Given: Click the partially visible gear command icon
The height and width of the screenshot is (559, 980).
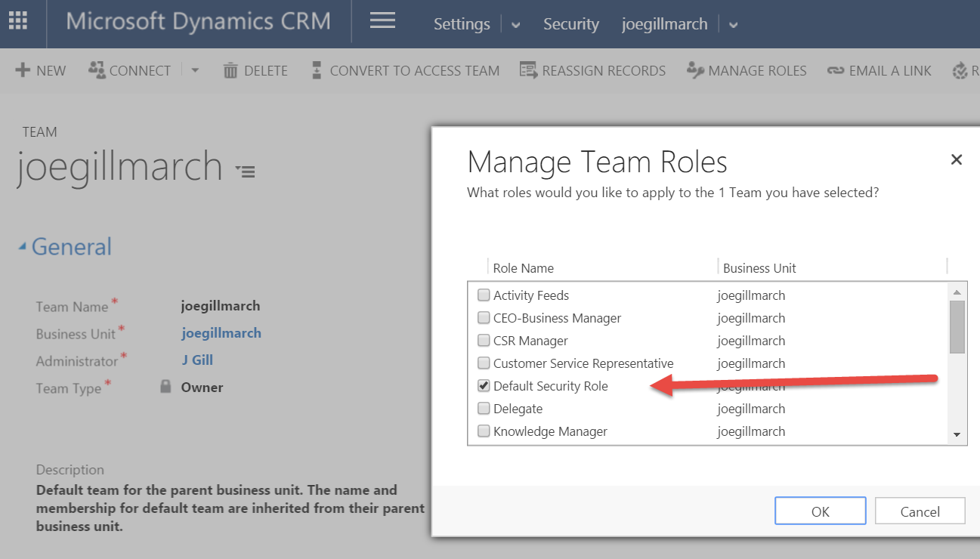Looking at the screenshot, I should click(960, 71).
